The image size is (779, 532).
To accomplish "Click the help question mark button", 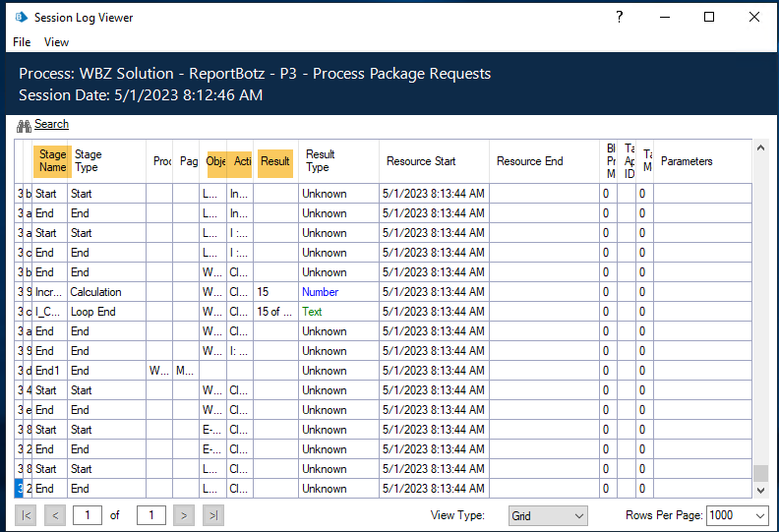I will tap(619, 17).
